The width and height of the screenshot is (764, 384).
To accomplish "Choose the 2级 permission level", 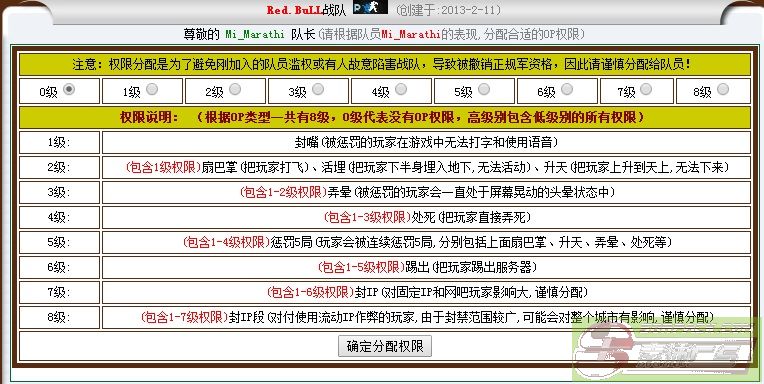I will [235, 89].
